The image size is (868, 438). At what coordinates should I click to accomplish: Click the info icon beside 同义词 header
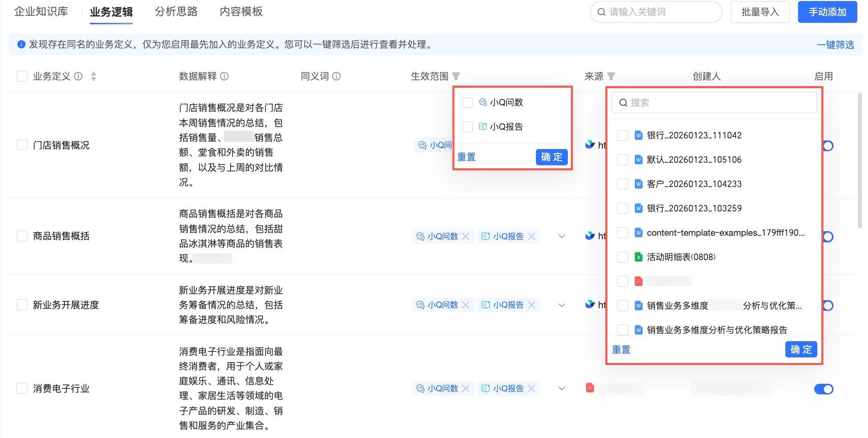[x=336, y=76]
